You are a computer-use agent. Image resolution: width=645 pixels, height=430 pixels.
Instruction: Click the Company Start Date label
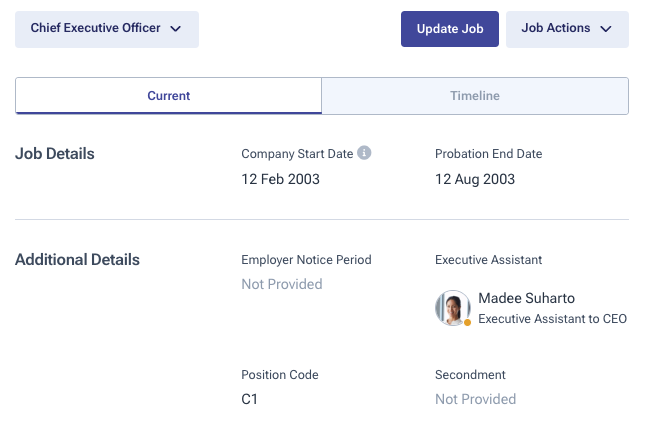(x=297, y=154)
